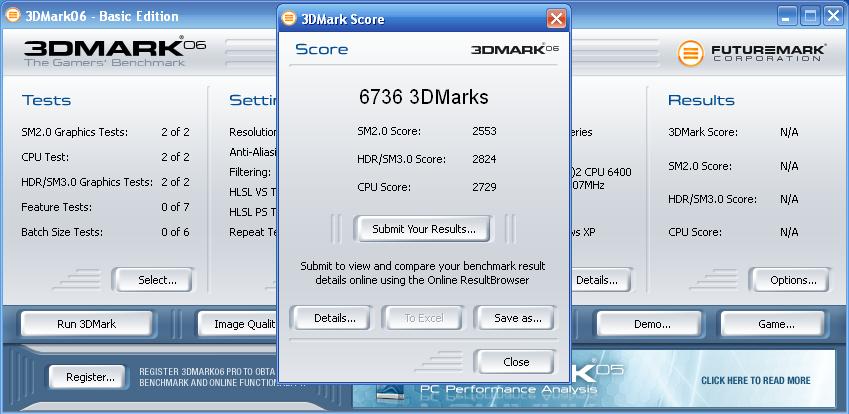This screenshot has height=414, width=849.
Task: Click the Register 3DMark06 Pro banner text
Action: pyautogui.click(x=208, y=377)
